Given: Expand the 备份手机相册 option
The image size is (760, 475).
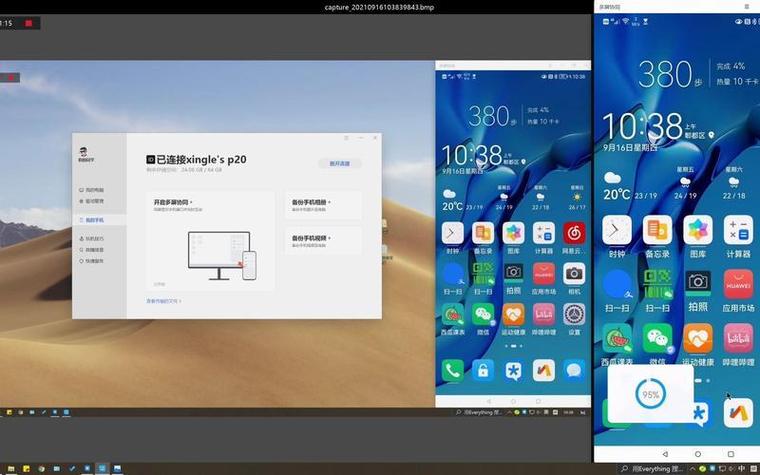Looking at the screenshot, I should [311, 202].
